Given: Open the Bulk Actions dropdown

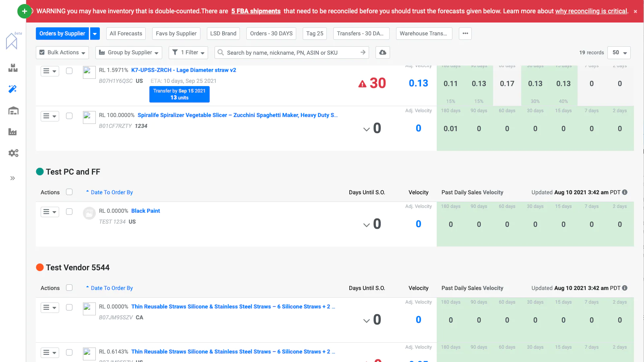Looking at the screenshot, I should 62,53.
